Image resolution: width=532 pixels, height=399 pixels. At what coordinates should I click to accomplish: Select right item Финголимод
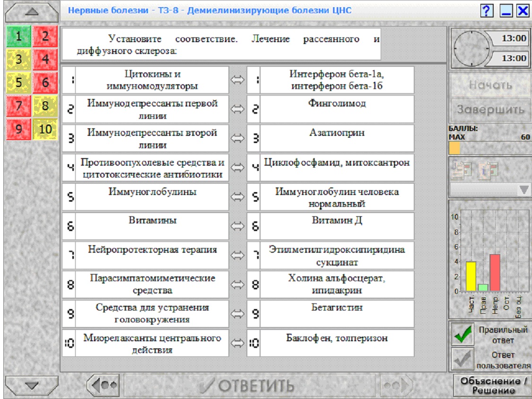pos(337,109)
